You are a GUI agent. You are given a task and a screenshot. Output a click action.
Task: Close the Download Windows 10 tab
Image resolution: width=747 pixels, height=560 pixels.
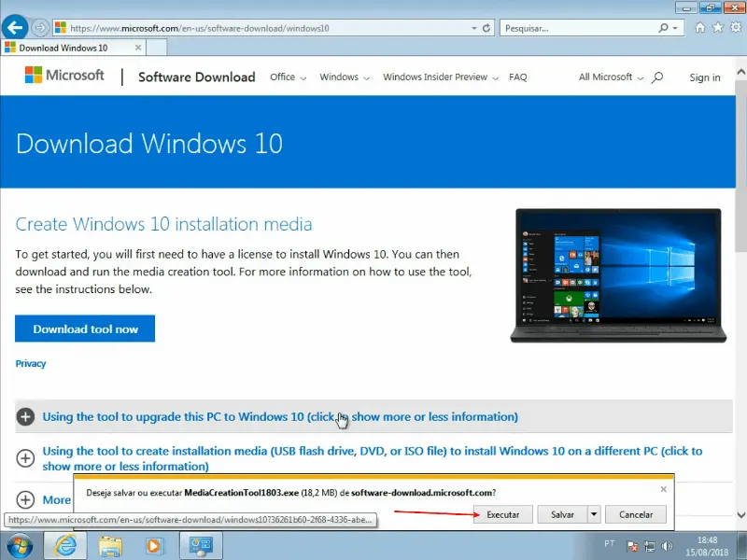[137, 48]
